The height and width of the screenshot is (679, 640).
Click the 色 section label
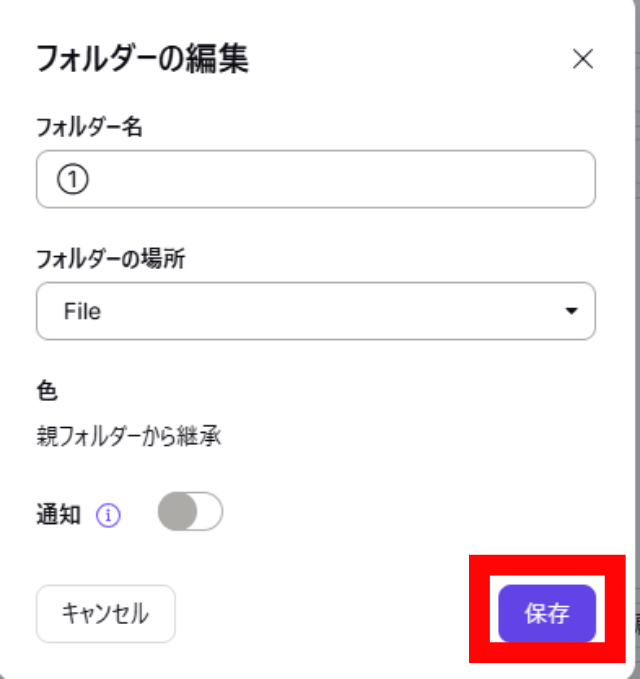click(47, 391)
